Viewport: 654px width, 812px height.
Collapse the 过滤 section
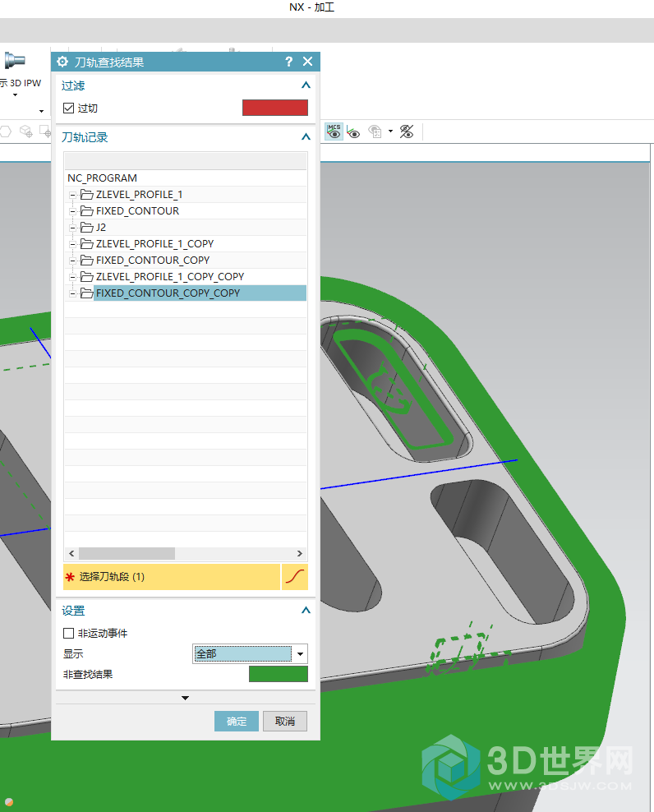click(306, 85)
